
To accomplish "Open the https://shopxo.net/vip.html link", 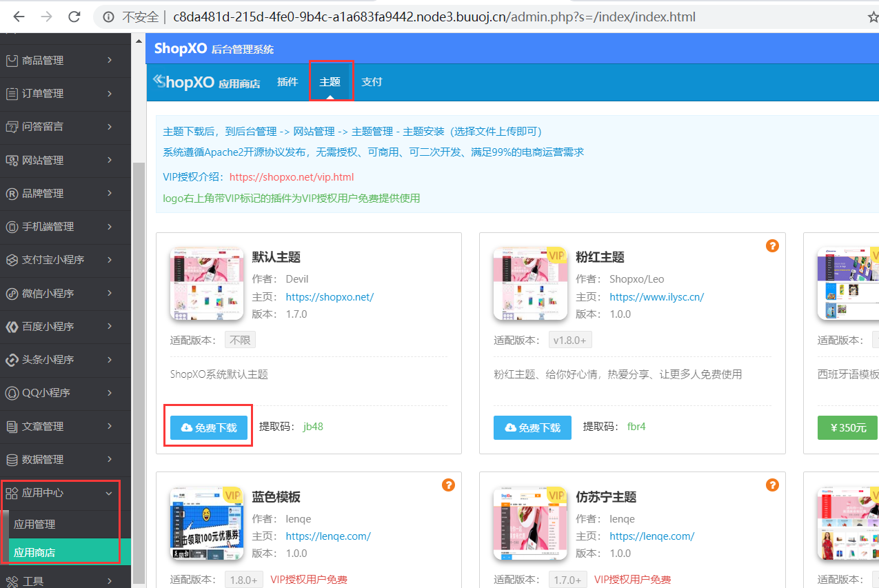I will tap(291, 176).
